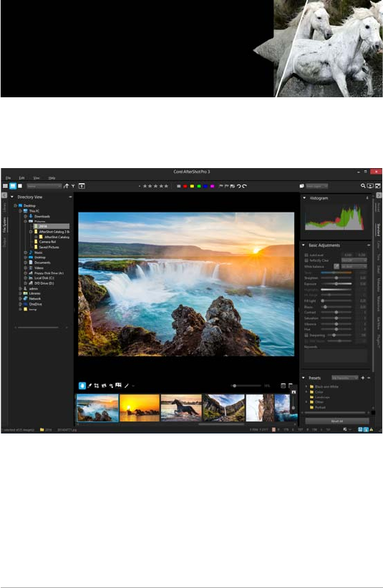The width and height of the screenshot is (383, 588).
Task: Select the Straighten tool
Action: 104,386
